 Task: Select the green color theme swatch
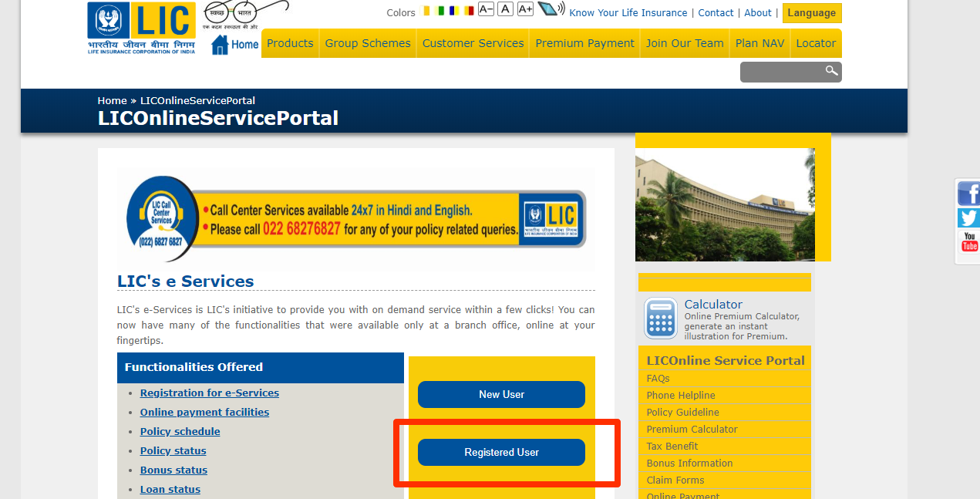(440, 12)
